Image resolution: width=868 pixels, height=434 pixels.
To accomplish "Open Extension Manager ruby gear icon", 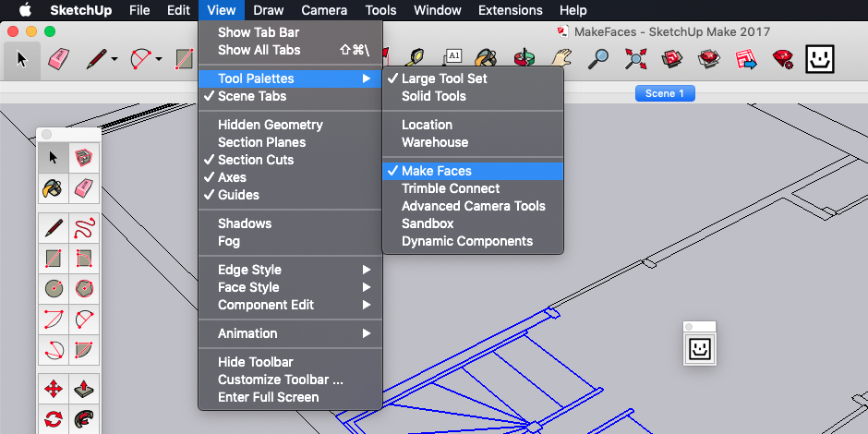I will tap(783, 58).
